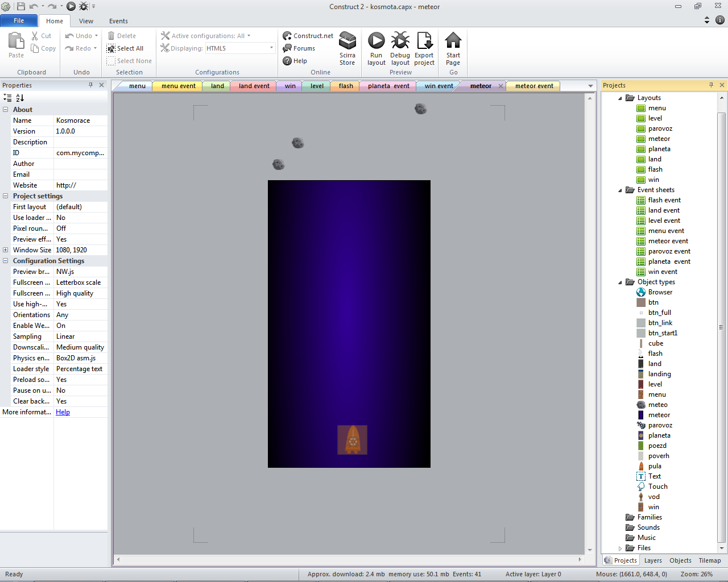The width and height of the screenshot is (728, 582).
Task: Expand the Window Size property
Action: 6,250
